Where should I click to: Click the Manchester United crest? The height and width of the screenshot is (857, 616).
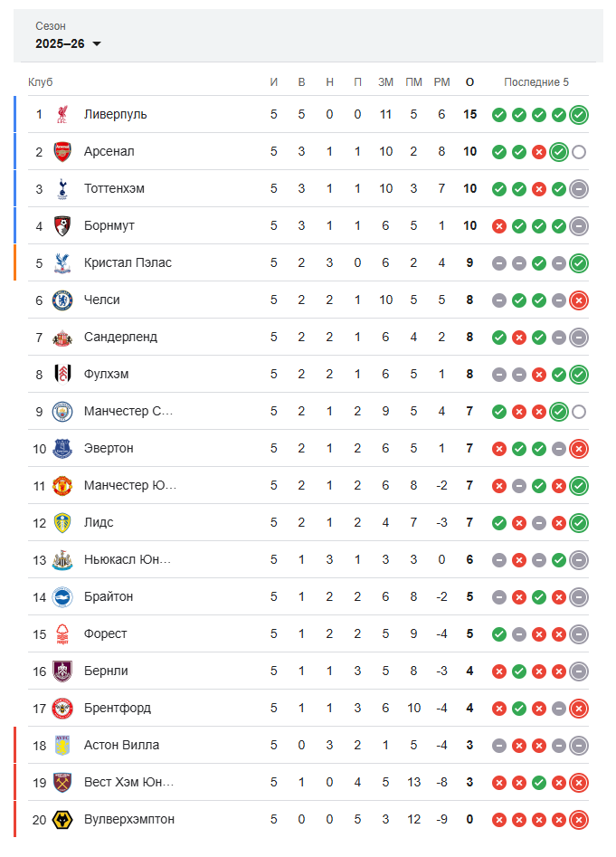[62, 485]
